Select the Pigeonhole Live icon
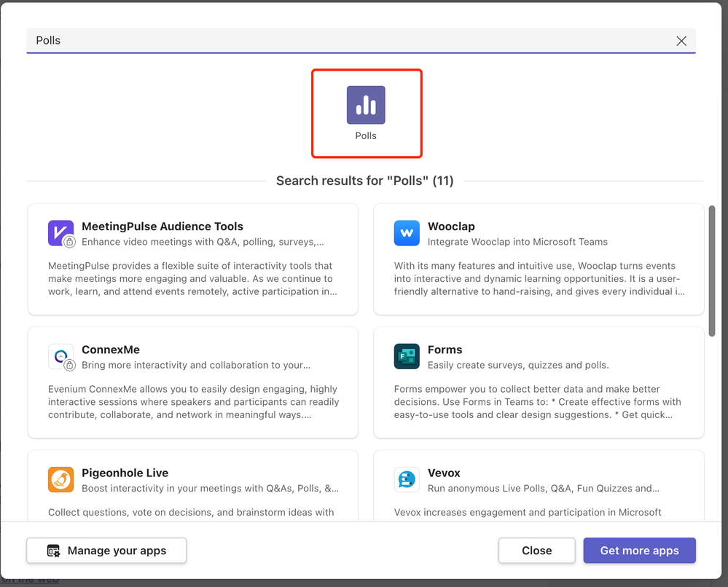 (60, 479)
